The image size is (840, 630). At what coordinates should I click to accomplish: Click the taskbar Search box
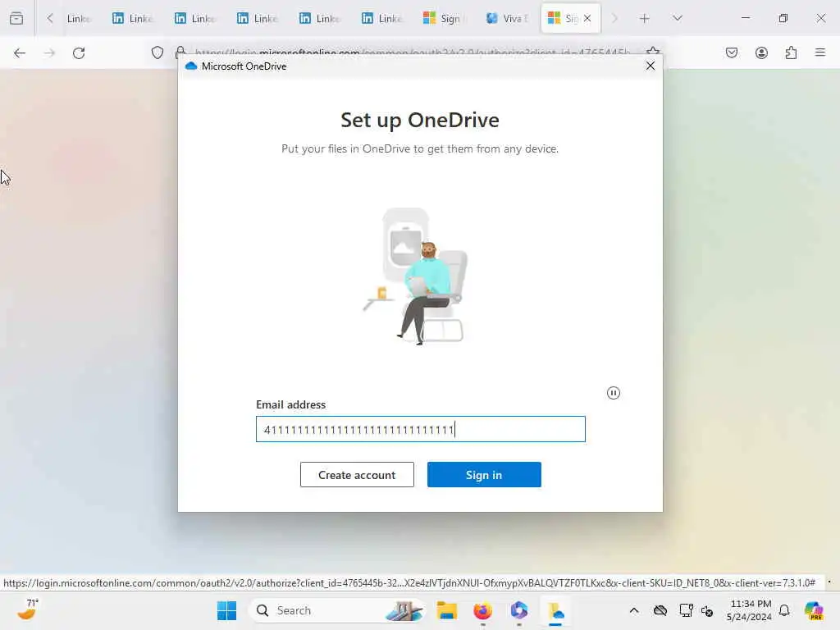point(337,610)
